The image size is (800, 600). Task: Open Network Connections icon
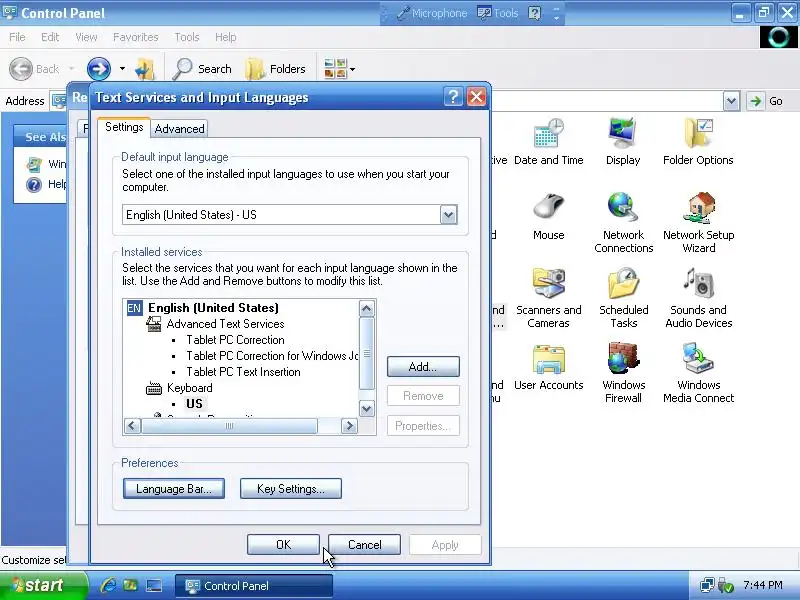(623, 223)
